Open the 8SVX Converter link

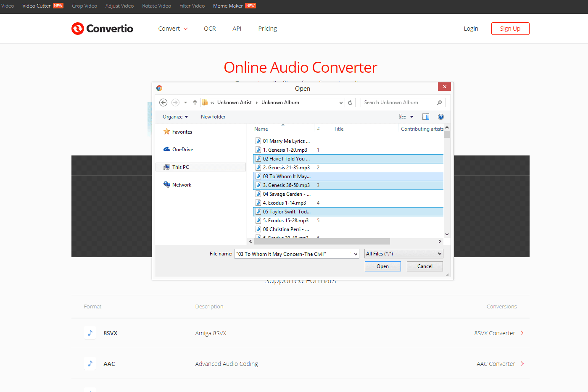pos(499,333)
